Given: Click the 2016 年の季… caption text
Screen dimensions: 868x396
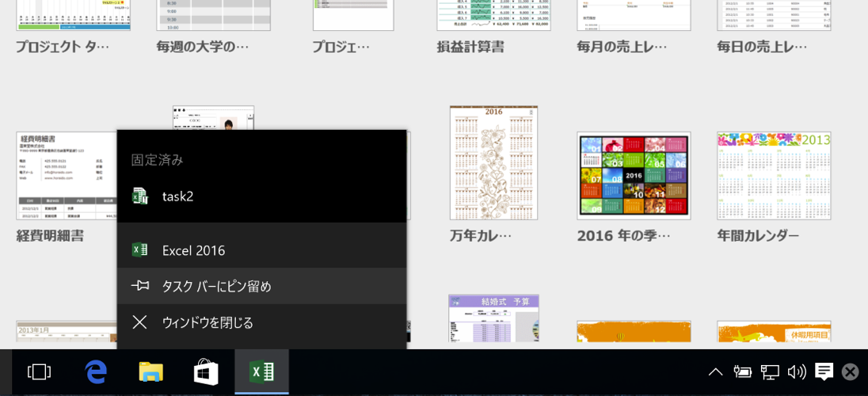Looking at the screenshot, I should pos(623,237).
